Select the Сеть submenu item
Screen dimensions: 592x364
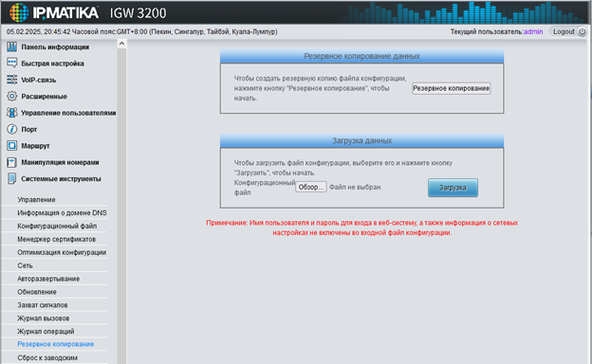(25, 265)
